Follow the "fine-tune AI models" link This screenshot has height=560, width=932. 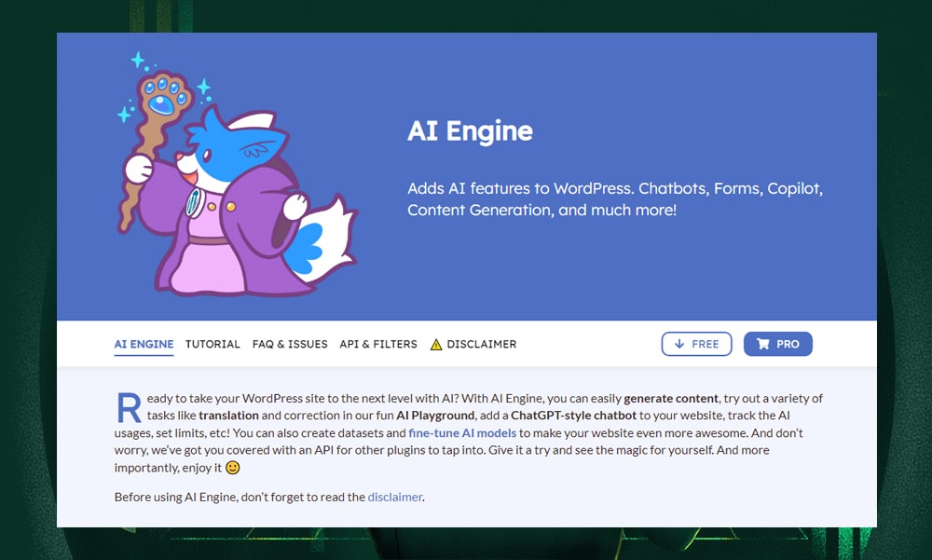[x=462, y=433]
